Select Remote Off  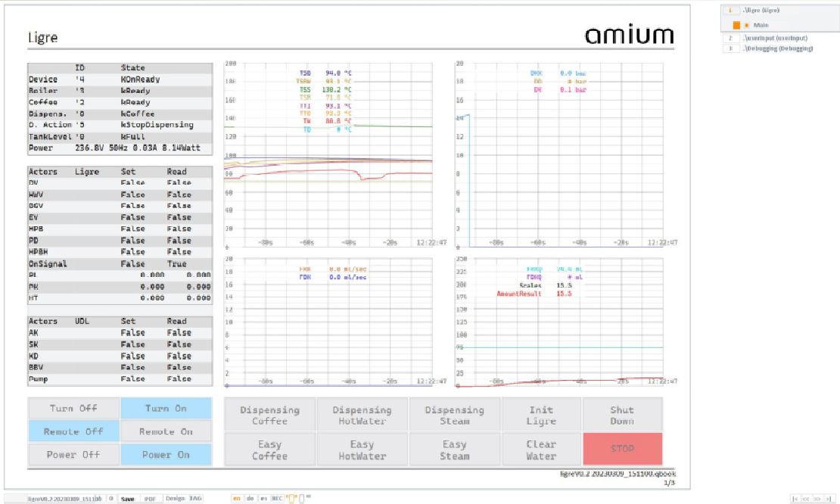click(73, 431)
